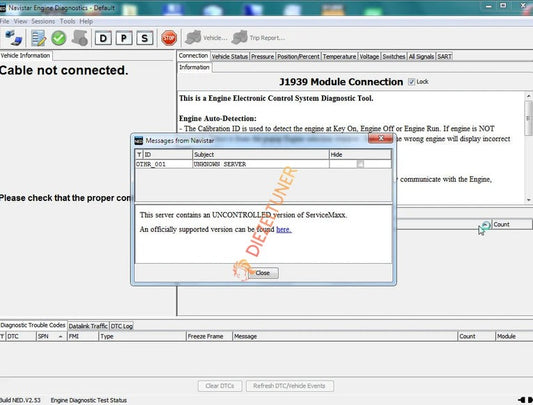Click the Refresh DTC/Vehicle Events button
Screen dimensions: 533x405
pos(289,386)
